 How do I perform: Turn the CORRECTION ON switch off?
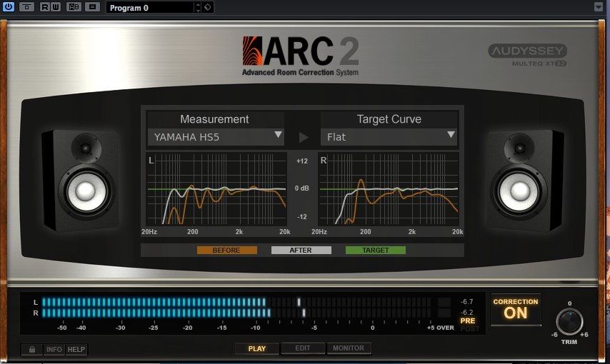516,309
